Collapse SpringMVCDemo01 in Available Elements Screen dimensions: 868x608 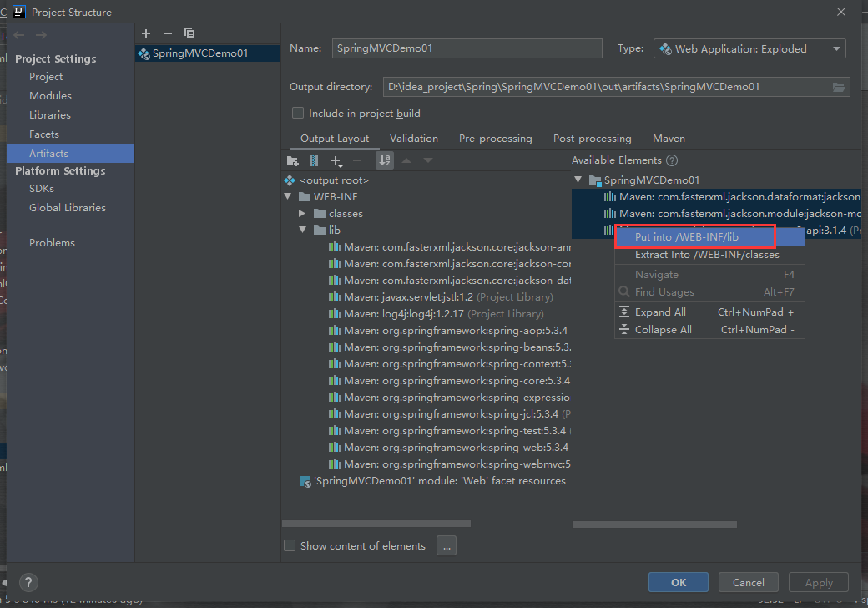click(578, 180)
